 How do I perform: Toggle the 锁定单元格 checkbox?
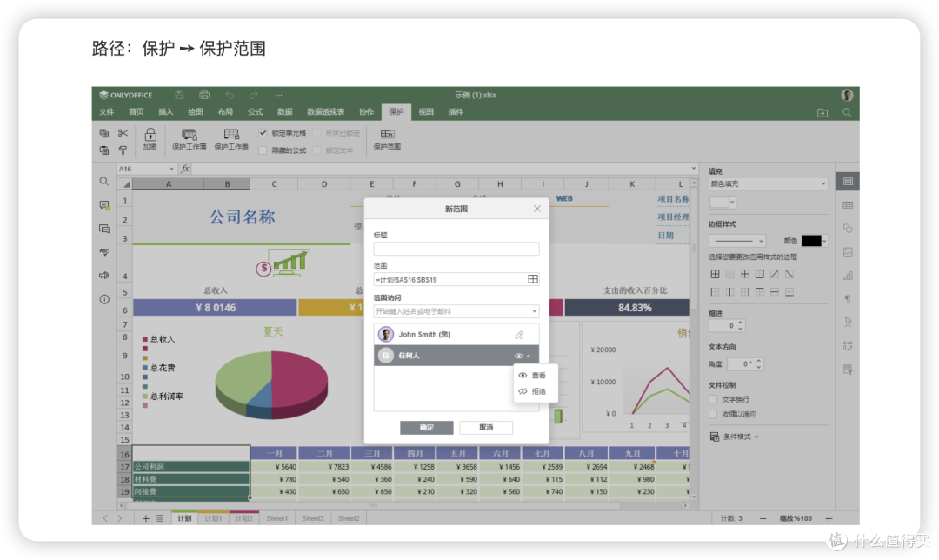[263, 133]
